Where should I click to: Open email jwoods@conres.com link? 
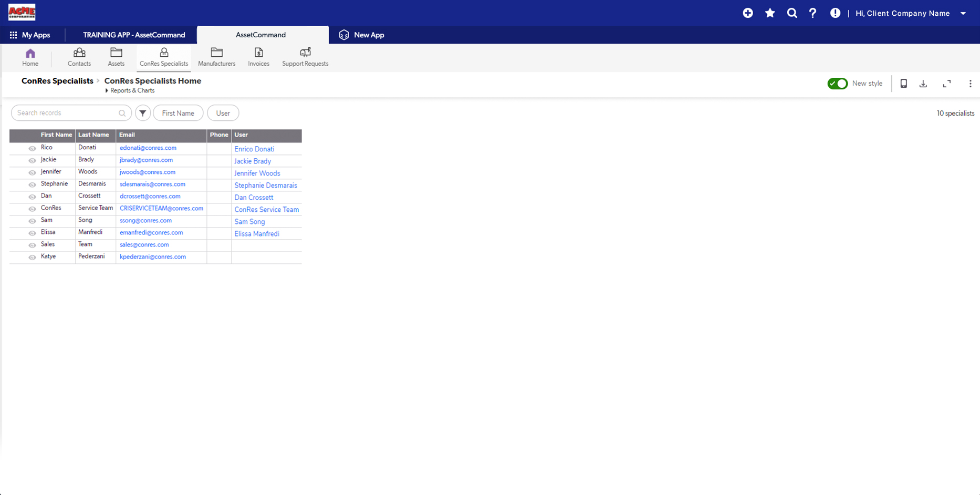148,172
